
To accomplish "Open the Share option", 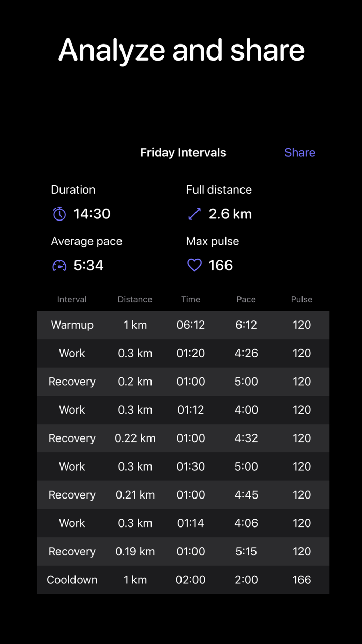I will tap(300, 152).
